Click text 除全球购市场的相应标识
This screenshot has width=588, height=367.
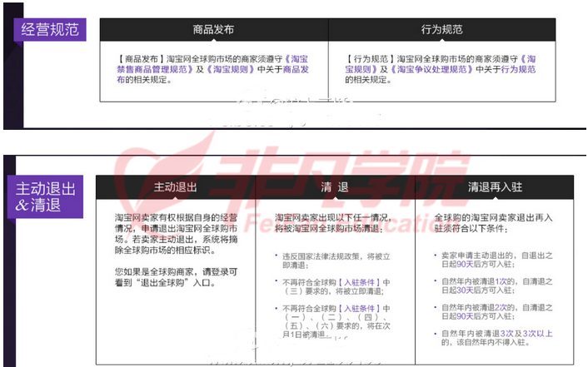(166, 250)
